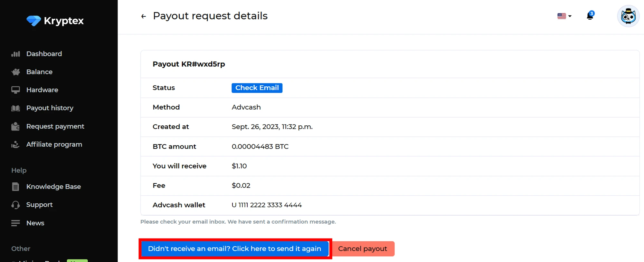644x262 pixels.
Task: Go to Request payment page
Action: pyautogui.click(x=55, y=126)
